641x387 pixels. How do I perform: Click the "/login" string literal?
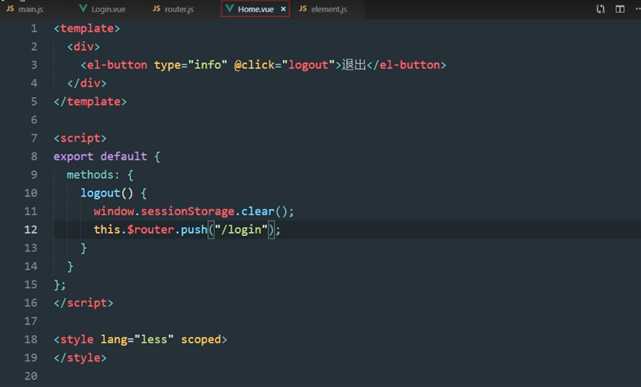(x=241, y=230)
